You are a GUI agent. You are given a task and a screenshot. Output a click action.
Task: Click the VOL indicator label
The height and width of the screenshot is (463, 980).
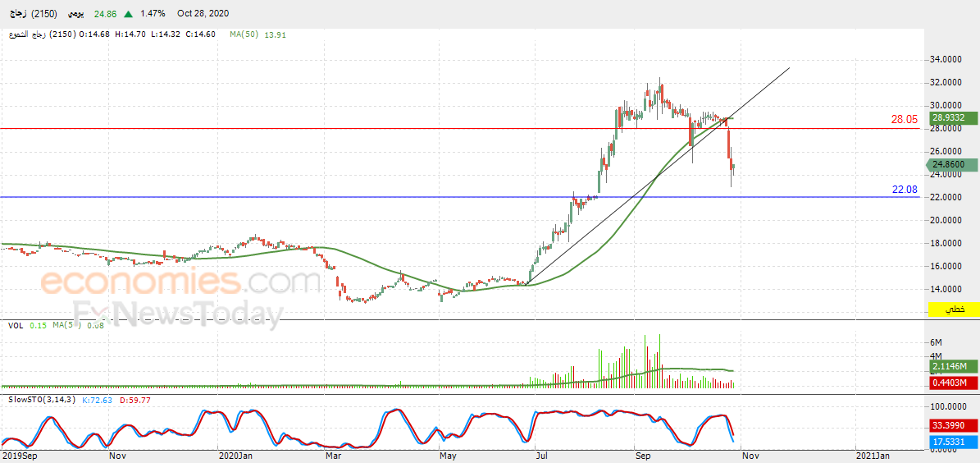pos(16,325)
